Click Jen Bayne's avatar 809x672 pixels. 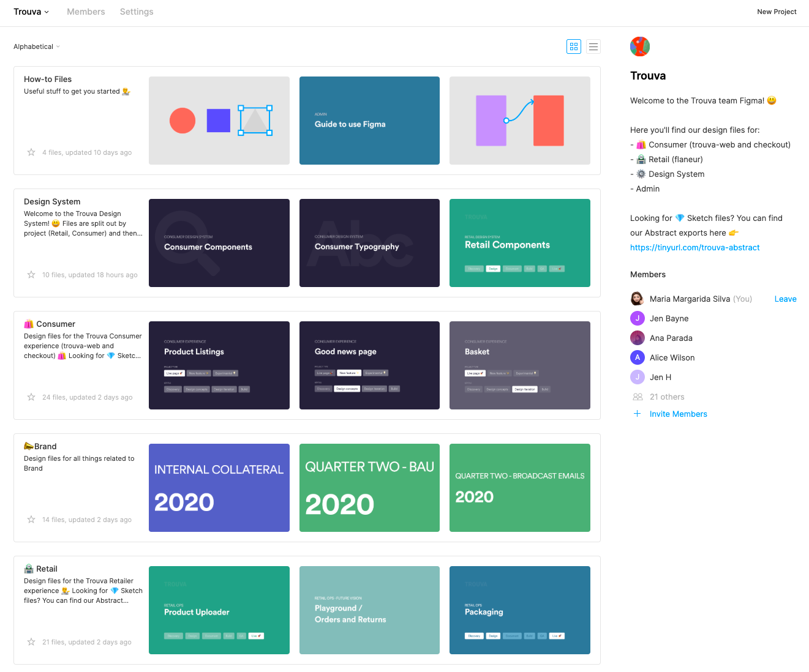click(x=638, y=318)
